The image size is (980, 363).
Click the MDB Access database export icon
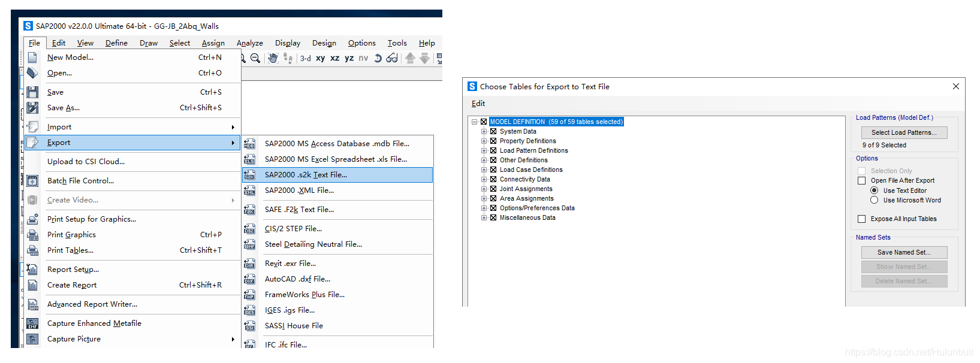(249, 144)
